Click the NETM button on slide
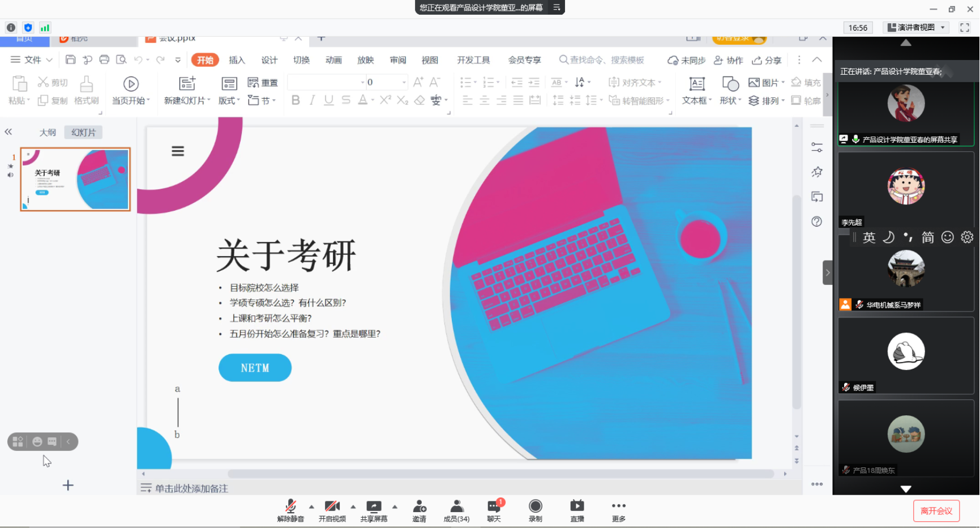Viewport: 980px width, 528px height. 255,368
